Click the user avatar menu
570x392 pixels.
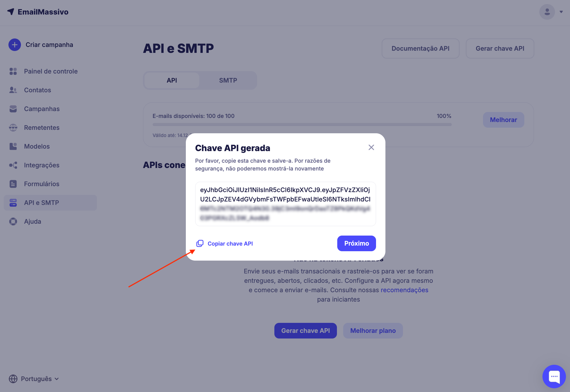[x=547, y=12]
